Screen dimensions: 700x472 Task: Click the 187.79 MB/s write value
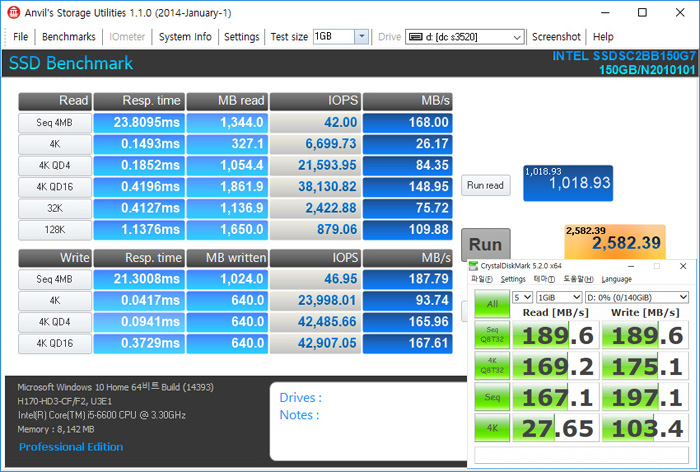point(408,279)
